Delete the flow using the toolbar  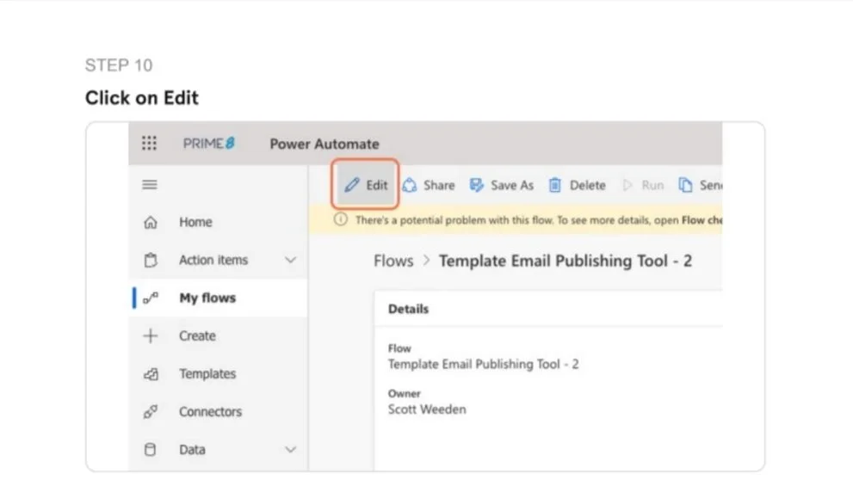(576, 185)
